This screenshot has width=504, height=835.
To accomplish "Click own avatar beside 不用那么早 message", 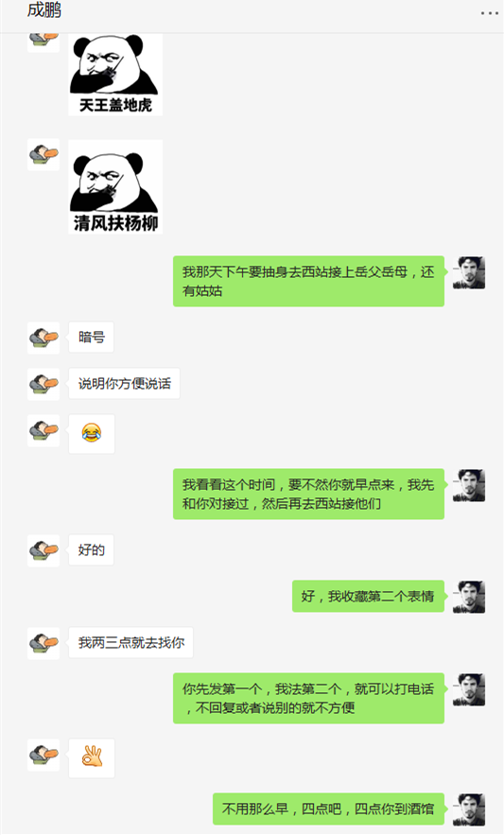I will pos(469,809).
